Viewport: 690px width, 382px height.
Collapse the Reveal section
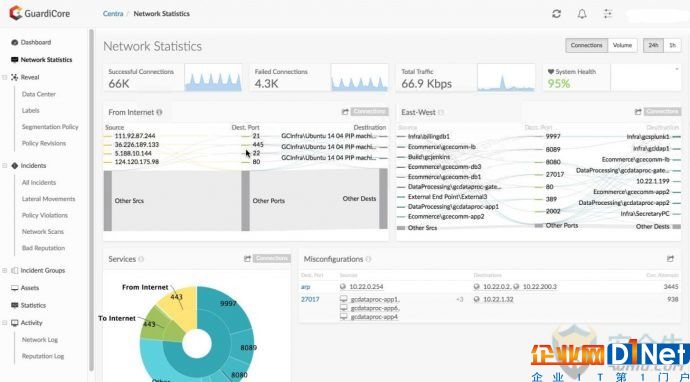pos(5,77)
